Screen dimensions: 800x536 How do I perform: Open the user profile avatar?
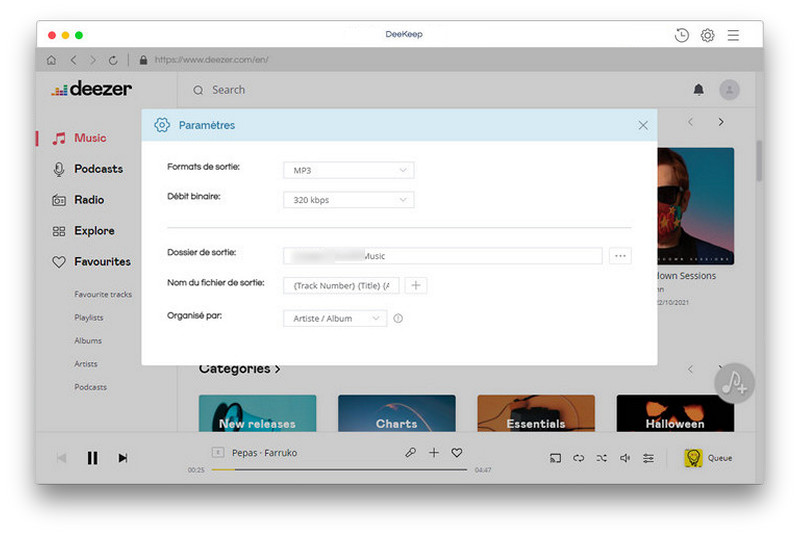(x=729, y=90)
